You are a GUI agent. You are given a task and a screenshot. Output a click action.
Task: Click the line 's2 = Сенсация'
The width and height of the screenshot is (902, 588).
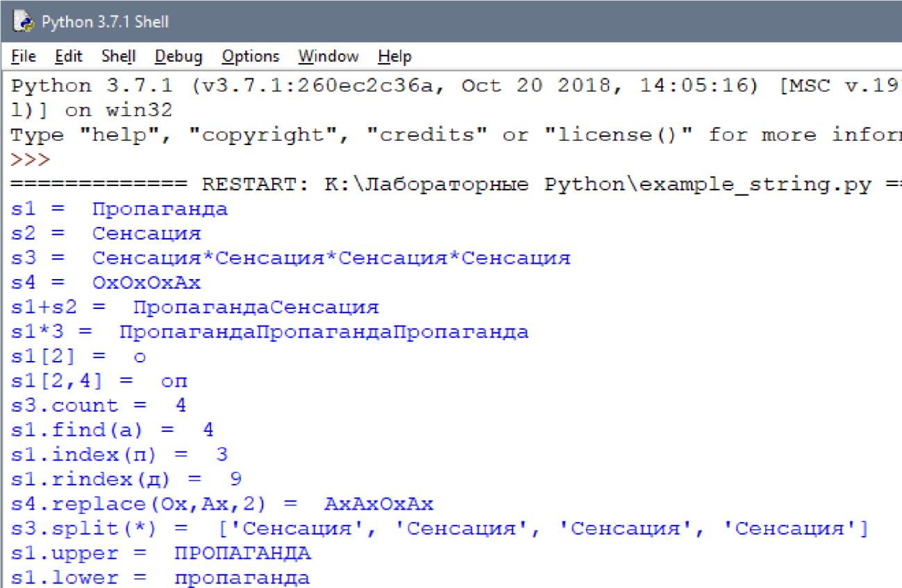106,235
